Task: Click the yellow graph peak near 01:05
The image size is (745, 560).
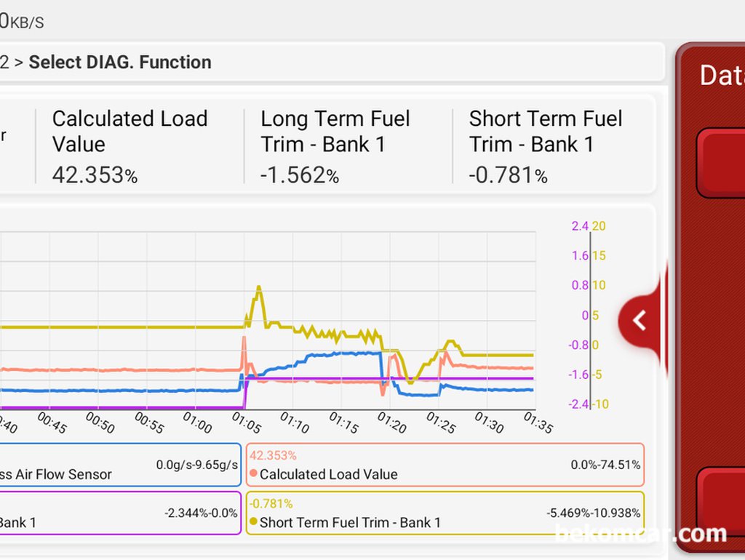Action: 259,287
